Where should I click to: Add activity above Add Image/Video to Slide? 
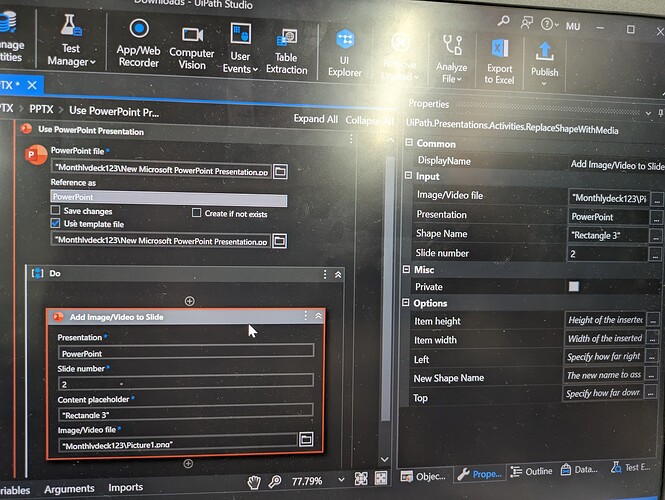tap(190, 301)
